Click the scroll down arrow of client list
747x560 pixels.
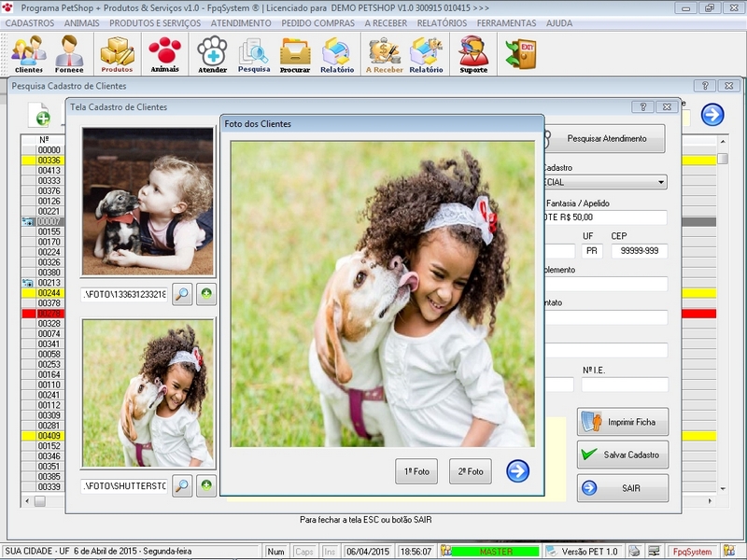(723, 488)
